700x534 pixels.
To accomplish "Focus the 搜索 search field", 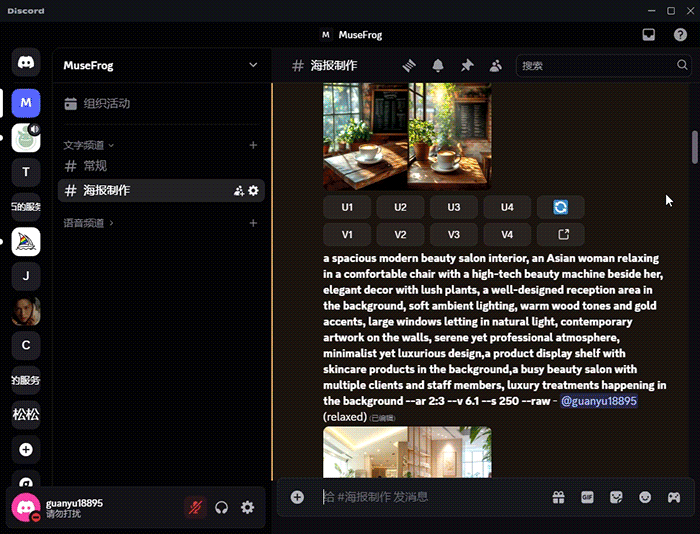I will click(x=603, y=66).
